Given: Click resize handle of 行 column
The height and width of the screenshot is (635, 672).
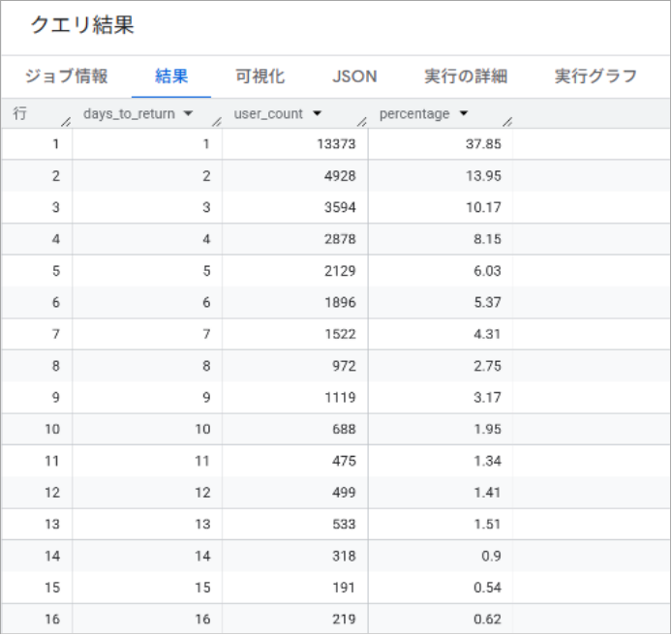Looking at the screenshot, I should pos(67,121).
